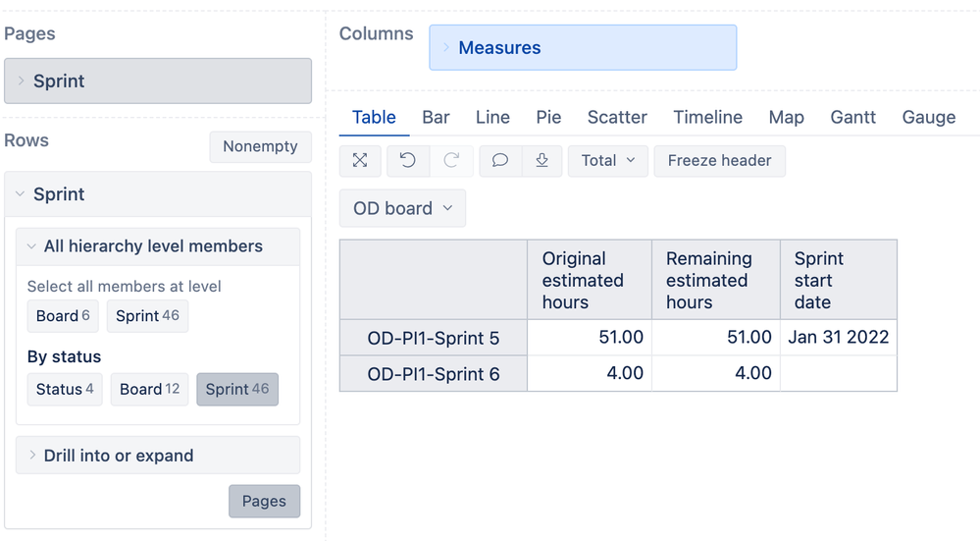The image size is (980, 541).
Task: Toggle the By status Sprint level selection
Action: (x=237, y=389)
